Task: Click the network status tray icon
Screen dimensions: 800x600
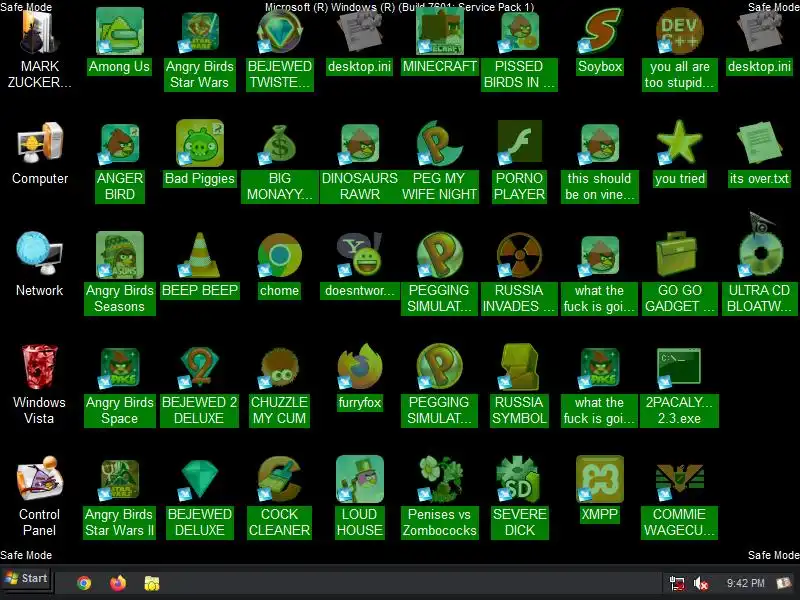Action: coord(677,583)
